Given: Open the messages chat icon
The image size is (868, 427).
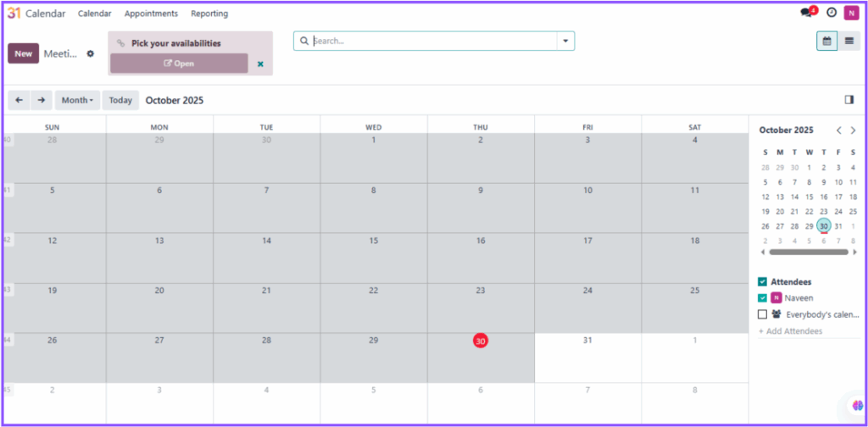Looking at the screenshot, I should pyautogui.click(x=806, y=14).
